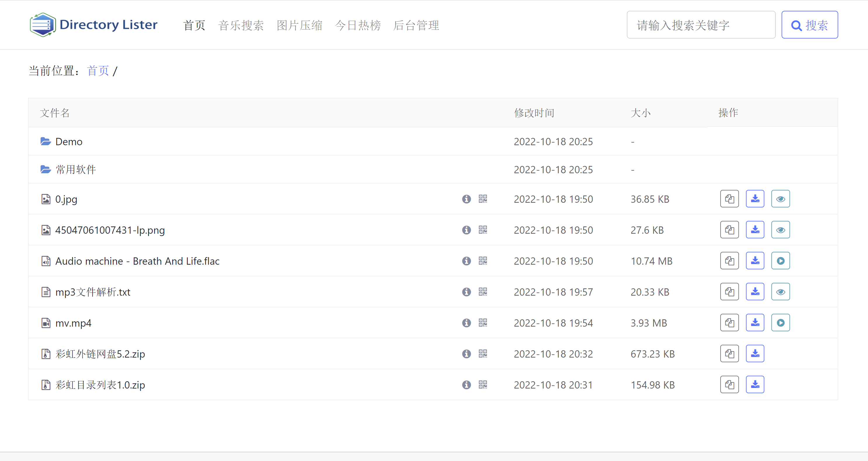
Task: Go to 音乐搜索 menu item
Action: [x=241, y=25]
